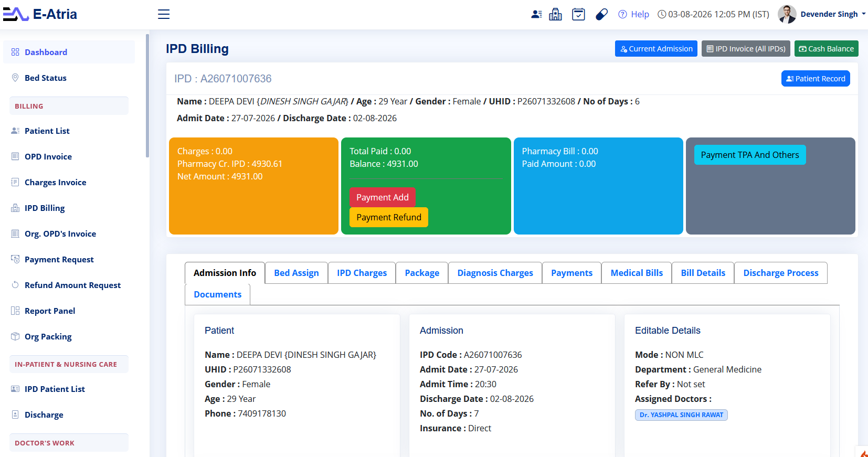Open the Patient Record button
868x457 pixels.
[x=816, y=79]
